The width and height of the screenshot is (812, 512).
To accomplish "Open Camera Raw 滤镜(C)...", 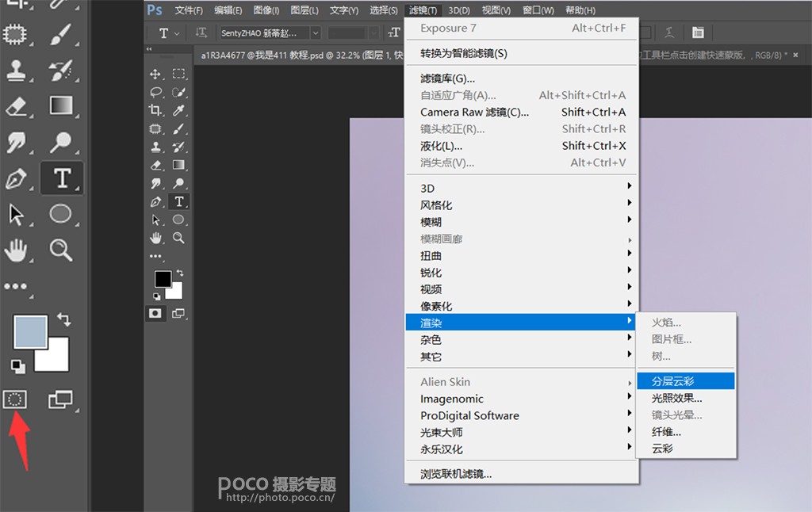I will coord(520,112).
